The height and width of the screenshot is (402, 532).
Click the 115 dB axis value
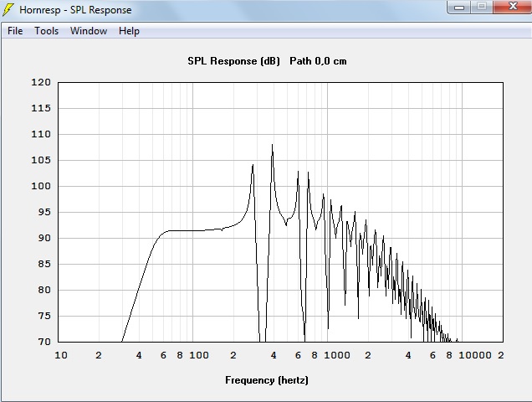point(41,108)
